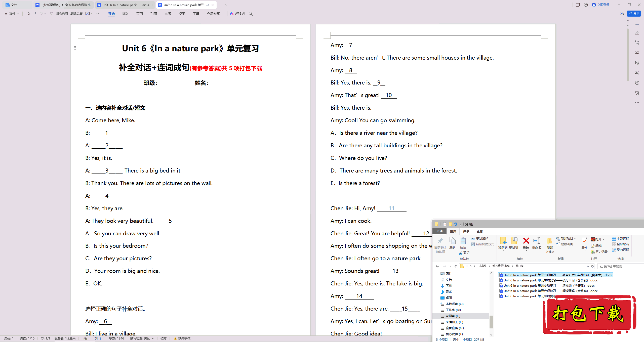Image resolution: width=644 pixels, height=342 pixels.
Task: Open the 查看 tab in Explorer
Action: [x=480, y=231]
